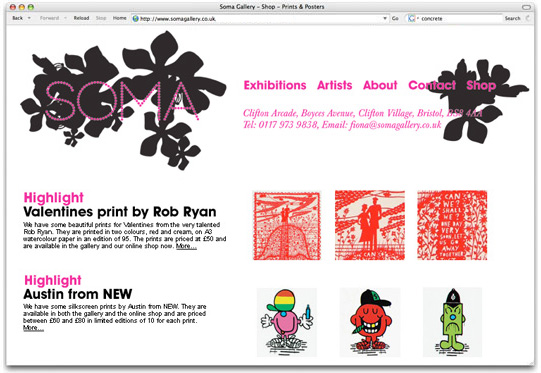Click the Stop toolbar button

(x=101, y=18)
